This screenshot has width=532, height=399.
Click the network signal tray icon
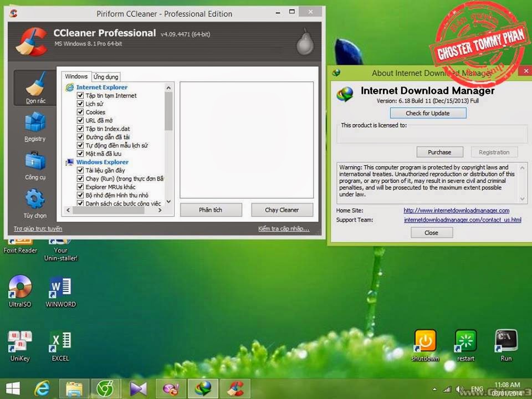coord(448,390)
